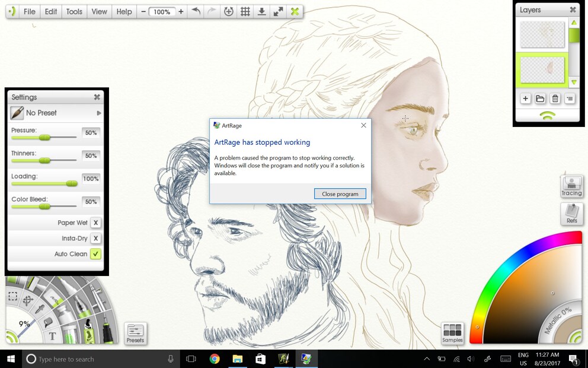The height and width of the screenshot is (368, 588).
Task: Select the Airbrush tool
Action: 98,297
